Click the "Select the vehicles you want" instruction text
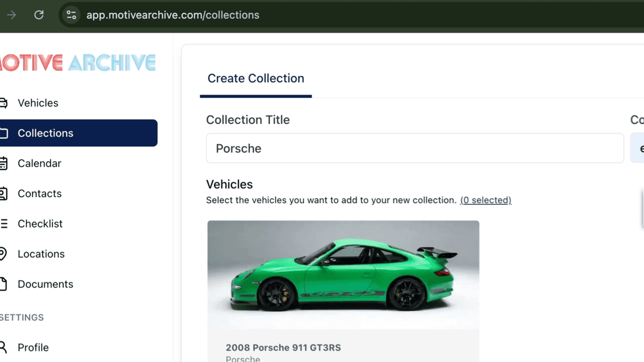 pyautogui.click(x=331, y=200)
